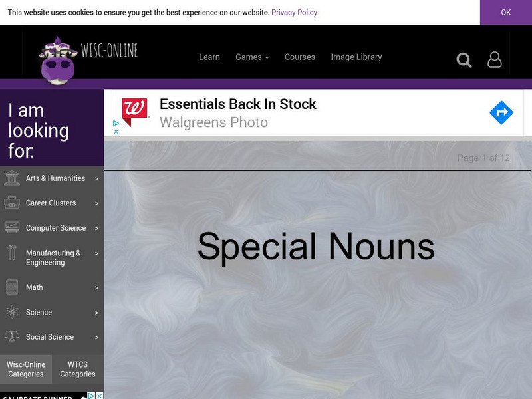Click the Career Clusters briefcase icon
This screenshot has width=532, height=399.
pyautogui.click(x=12, y=203)
